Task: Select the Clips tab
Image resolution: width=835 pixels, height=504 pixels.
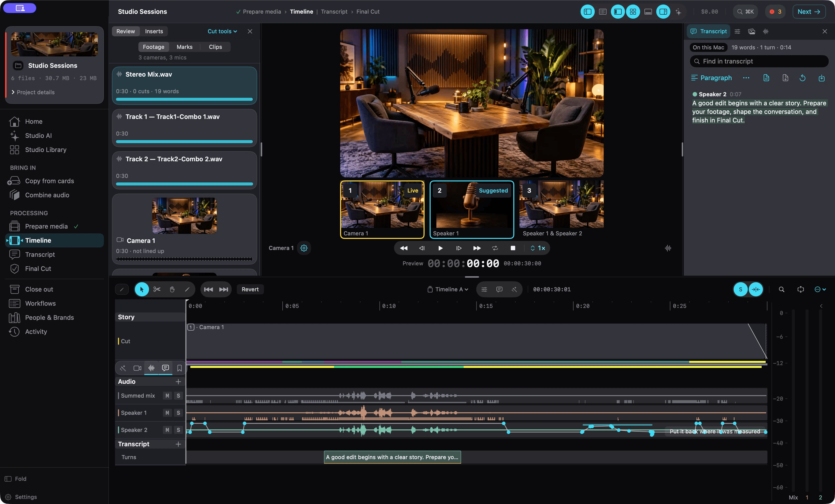Action: 215,47
